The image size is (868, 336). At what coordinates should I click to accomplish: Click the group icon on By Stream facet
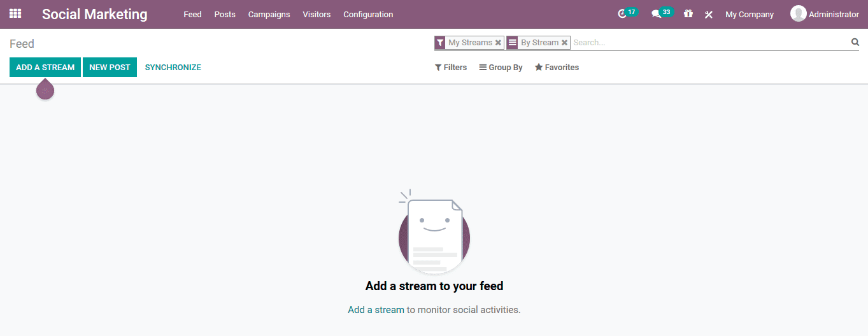coord(512,43)
